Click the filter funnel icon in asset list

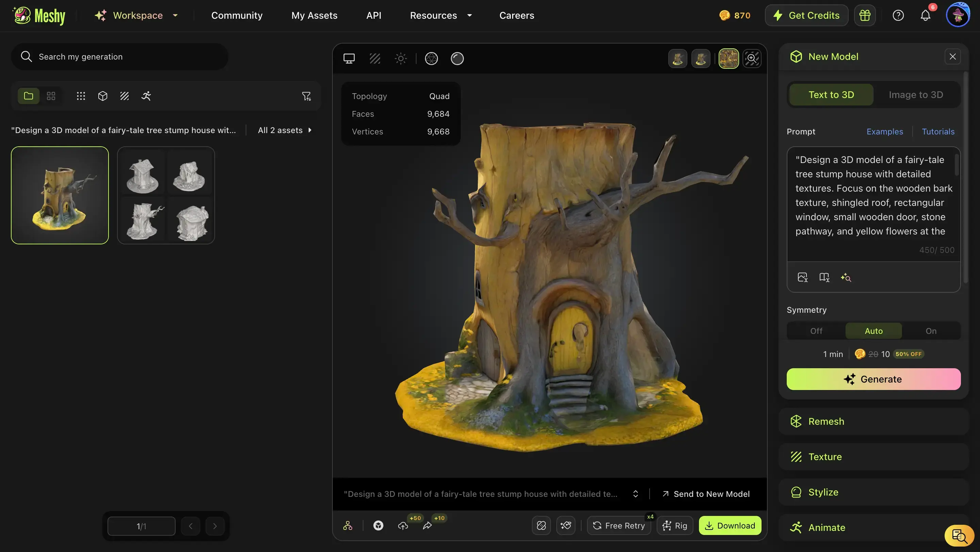pyautogui.click(x=306, y=96)
